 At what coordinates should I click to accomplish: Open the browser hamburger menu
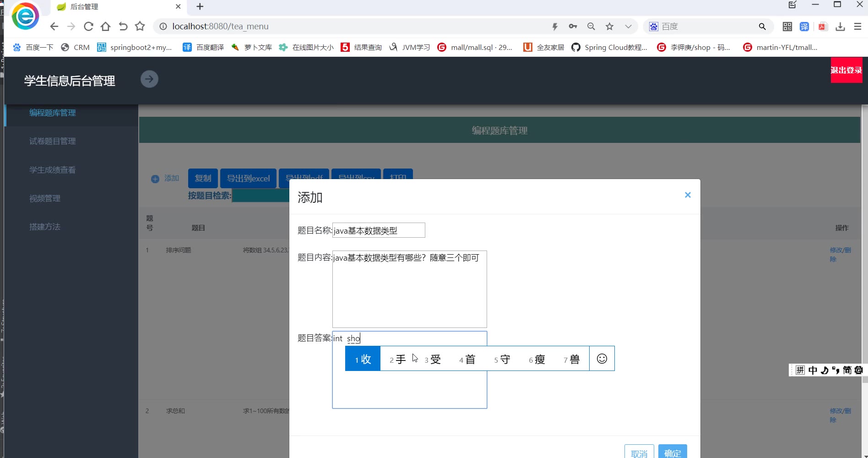[x=857, y=27]
